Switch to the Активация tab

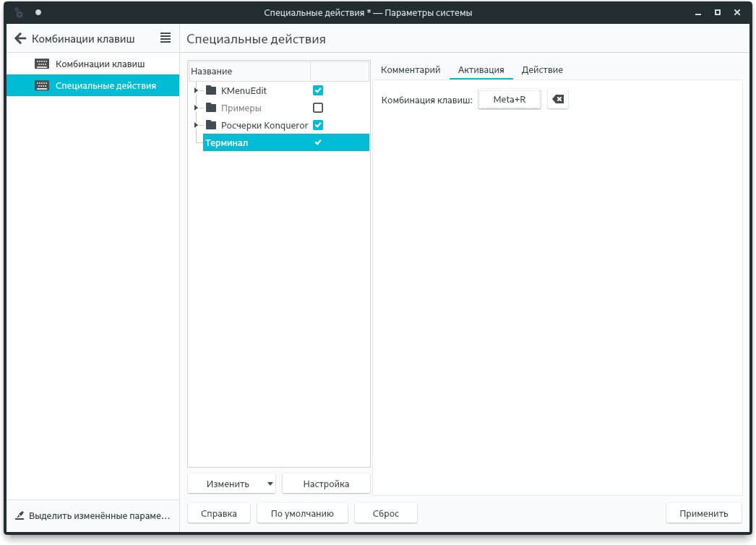click(481, 70)
